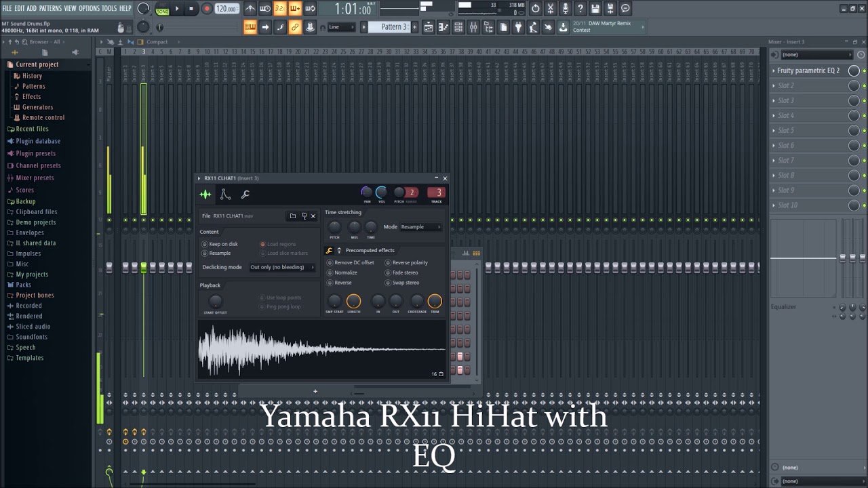Toggle the 3-2 recording countdown icon
The width and height of the screenshot is (868, 488).
pyautogui.click(x=279, y=9)
